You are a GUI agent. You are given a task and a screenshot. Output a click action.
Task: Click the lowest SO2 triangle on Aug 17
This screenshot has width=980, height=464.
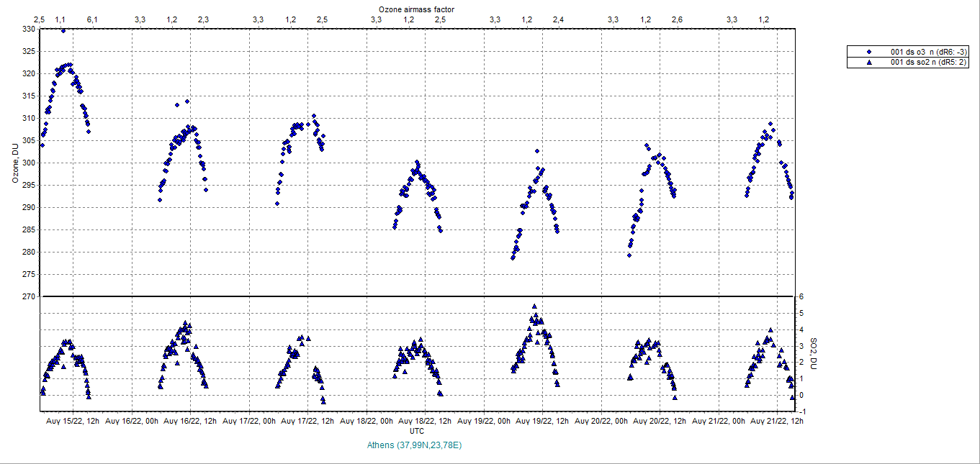[x=323, y=399]
